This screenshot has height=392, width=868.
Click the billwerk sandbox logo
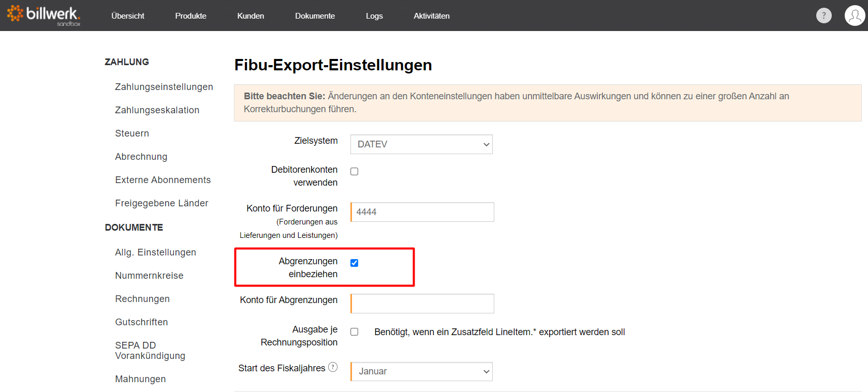click(x=43, y=15)
